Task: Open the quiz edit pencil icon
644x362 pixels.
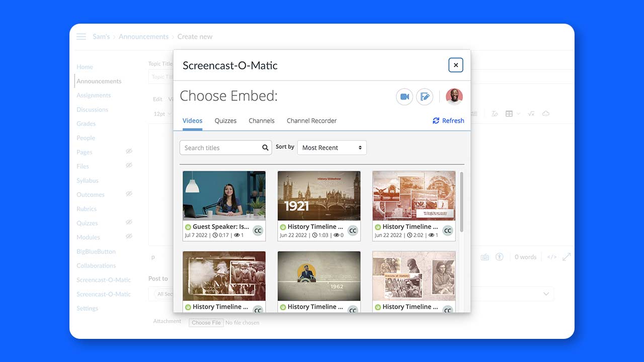Action: pyautogui.click(x=425, y=97)
